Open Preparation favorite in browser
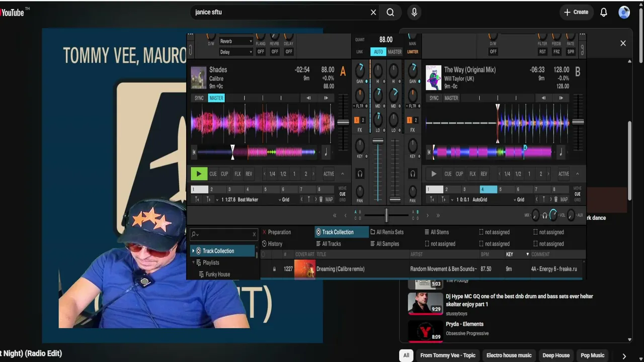Image resolution: width=644 pixels, height=362 pixels. (276, 232)
